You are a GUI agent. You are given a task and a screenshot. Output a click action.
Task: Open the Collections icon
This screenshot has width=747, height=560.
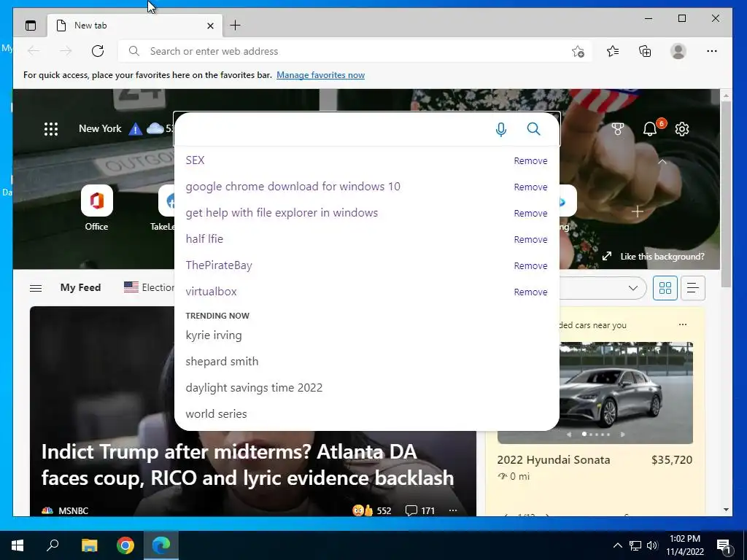(x=645, y=51)
